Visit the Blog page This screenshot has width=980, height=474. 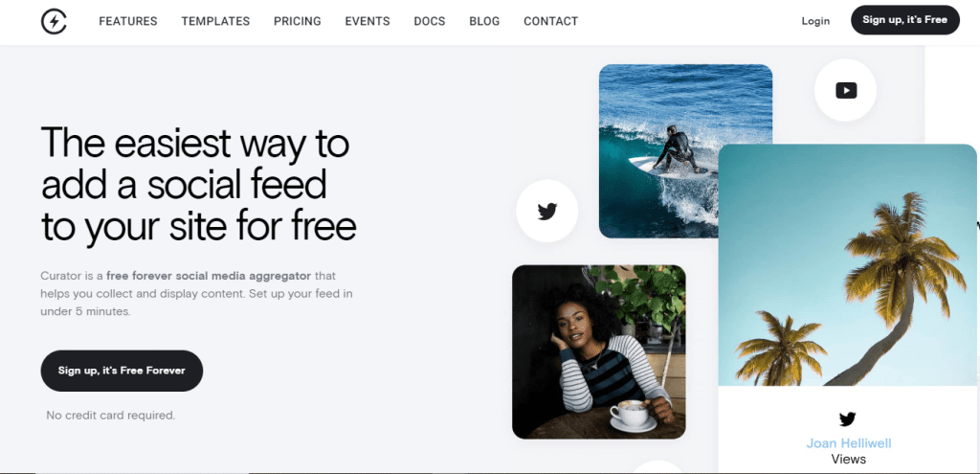pyautogui.click(x=484, y=21)
